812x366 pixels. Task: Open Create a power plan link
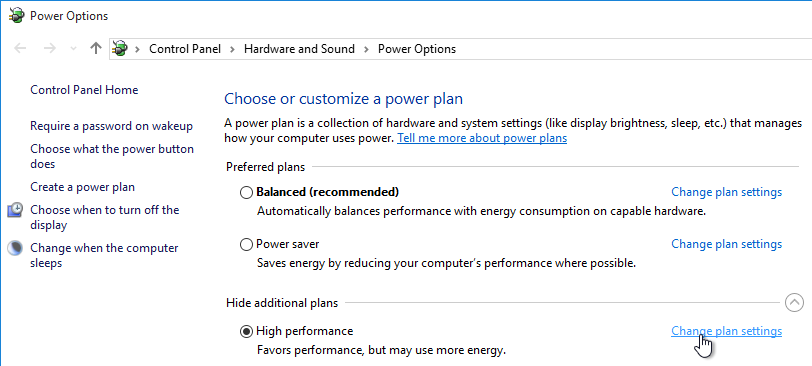coord(82,187)
